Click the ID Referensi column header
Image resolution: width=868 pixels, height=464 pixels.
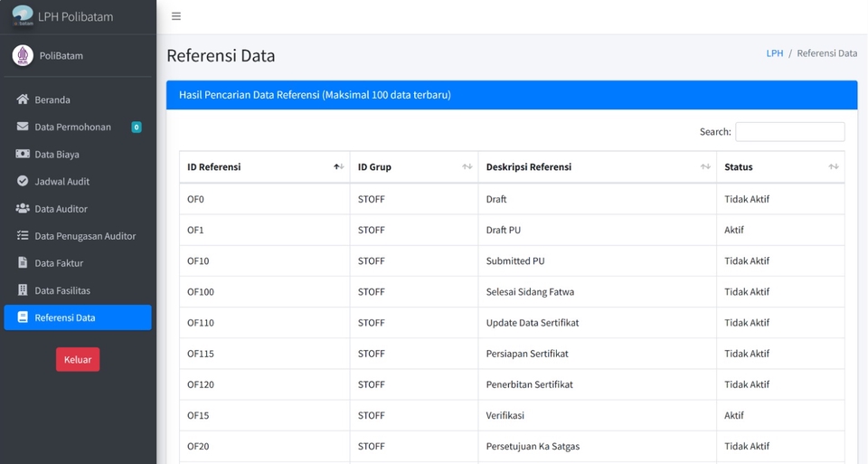pos(265,166)
